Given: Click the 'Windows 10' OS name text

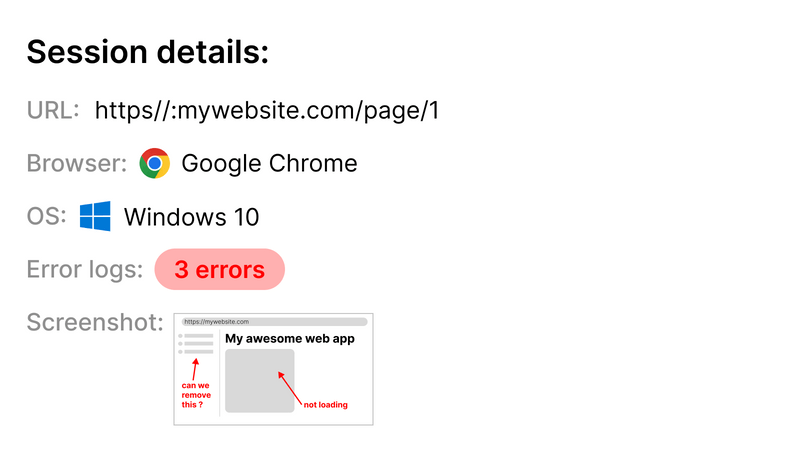Looking at the screenshot, I should [x=191, y=216].
